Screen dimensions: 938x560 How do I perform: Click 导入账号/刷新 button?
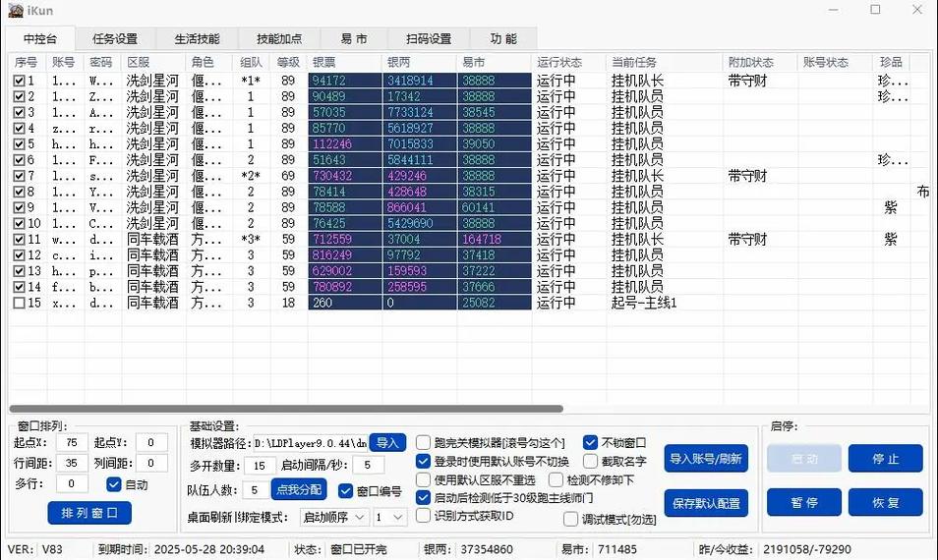coord(706,459)
